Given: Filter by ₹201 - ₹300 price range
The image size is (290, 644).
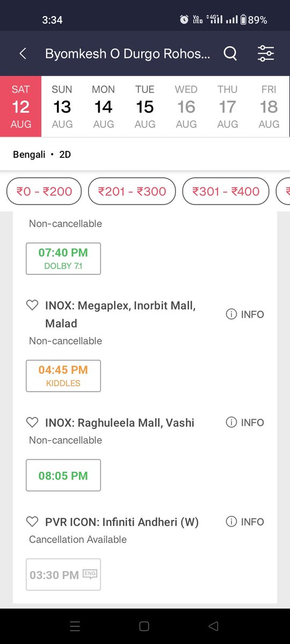Looking at the screenshot, I should 132,191.
